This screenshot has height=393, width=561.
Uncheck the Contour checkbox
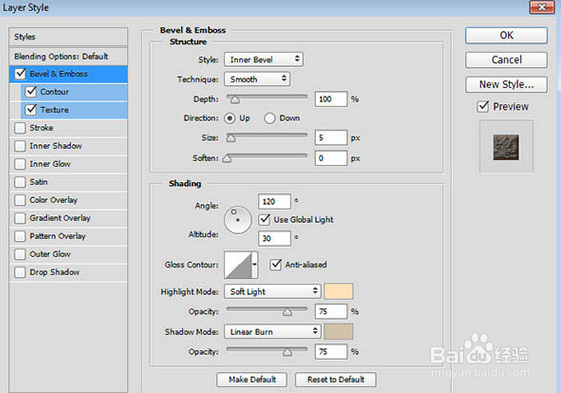tap(31, 92)
